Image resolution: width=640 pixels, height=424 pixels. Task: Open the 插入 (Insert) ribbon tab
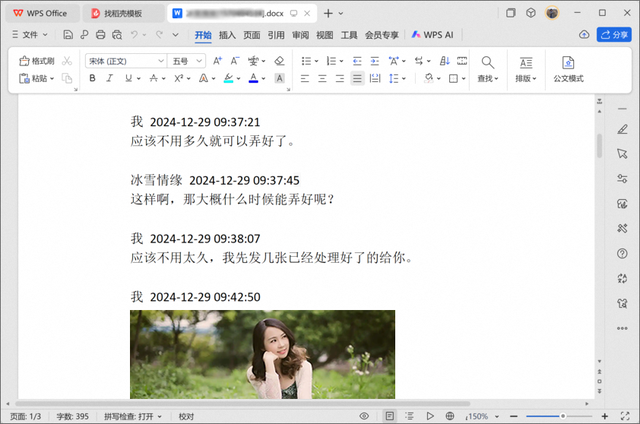228,34
